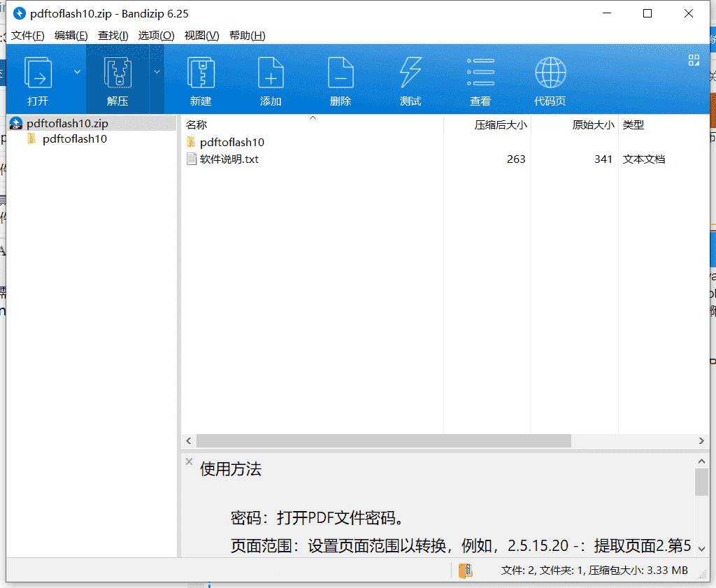
Task: Click the grid layout icon in toolbar corner
Action: (x=694, y=60)
